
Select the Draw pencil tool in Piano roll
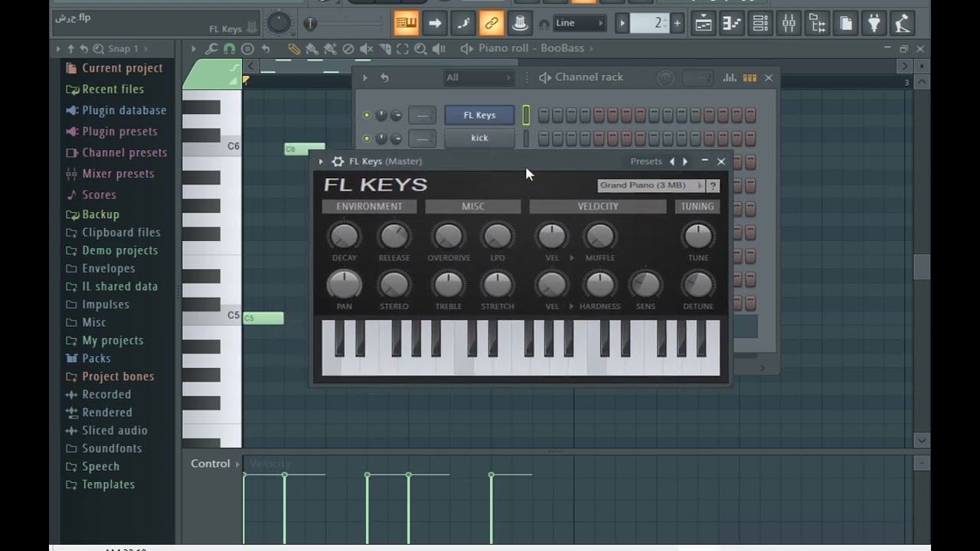click(294, 49)
